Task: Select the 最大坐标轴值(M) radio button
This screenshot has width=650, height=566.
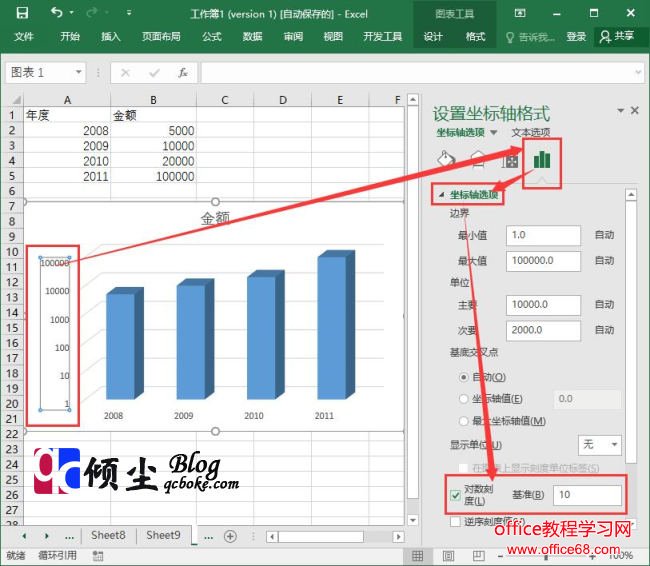Action: point(463,421)
